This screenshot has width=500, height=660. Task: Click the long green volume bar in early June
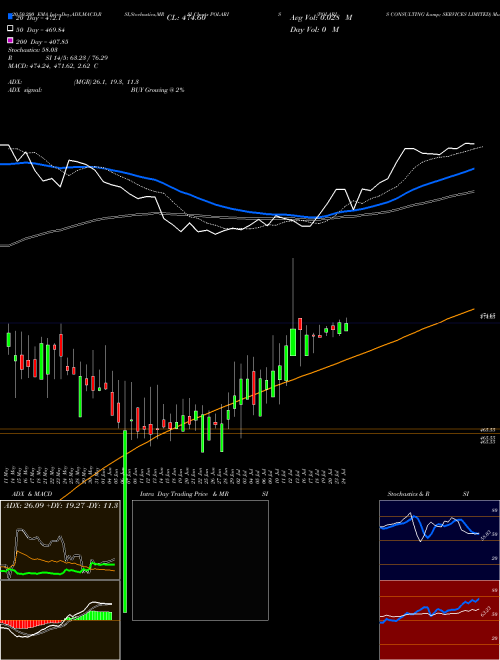click(x=125, y=521)
